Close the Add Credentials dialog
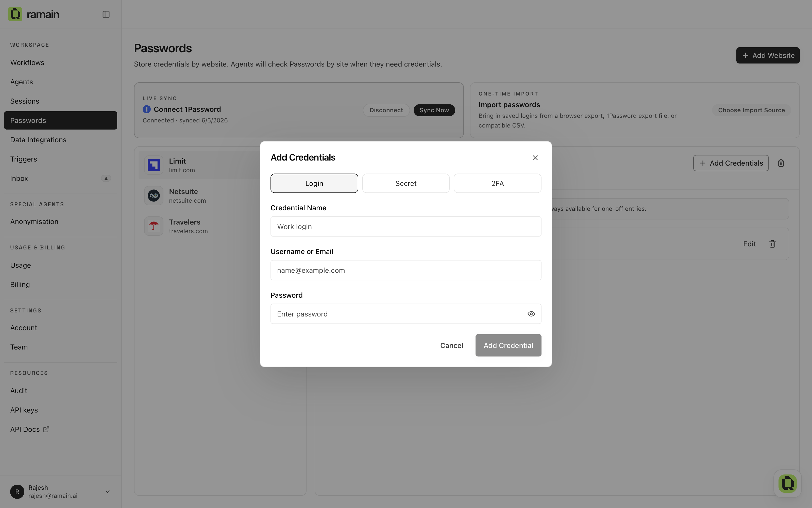The width and height of the screenshot is (812, 508). tap(535, 158)
